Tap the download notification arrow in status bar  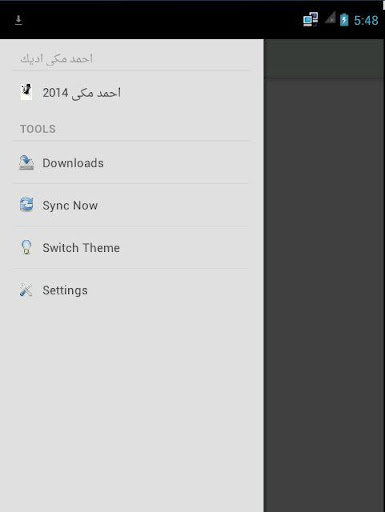coord(19,20)
